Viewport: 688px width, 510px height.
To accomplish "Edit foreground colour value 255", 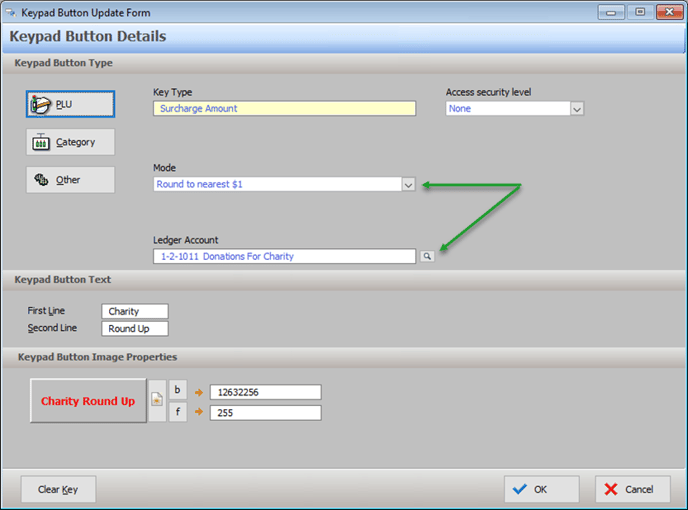I will pos(265,413).
